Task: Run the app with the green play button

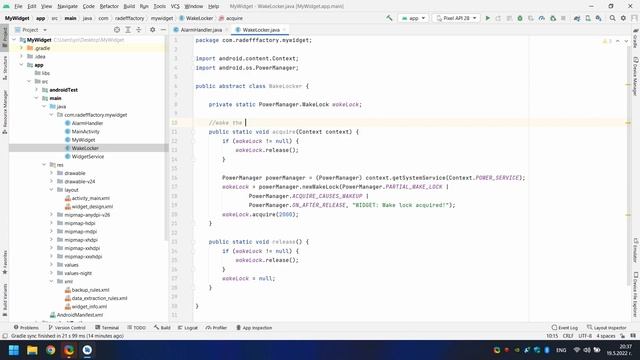Action: click(487, 18)
